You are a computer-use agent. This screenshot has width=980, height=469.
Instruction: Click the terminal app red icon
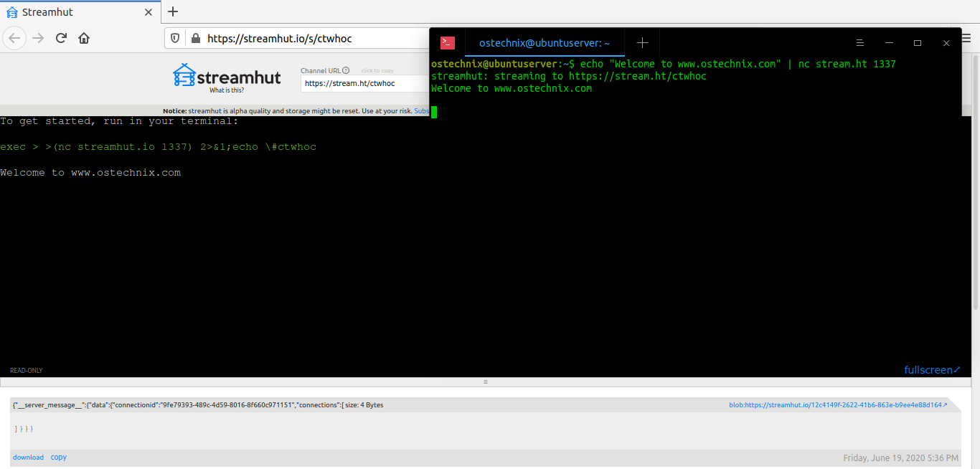pos(448,43)
